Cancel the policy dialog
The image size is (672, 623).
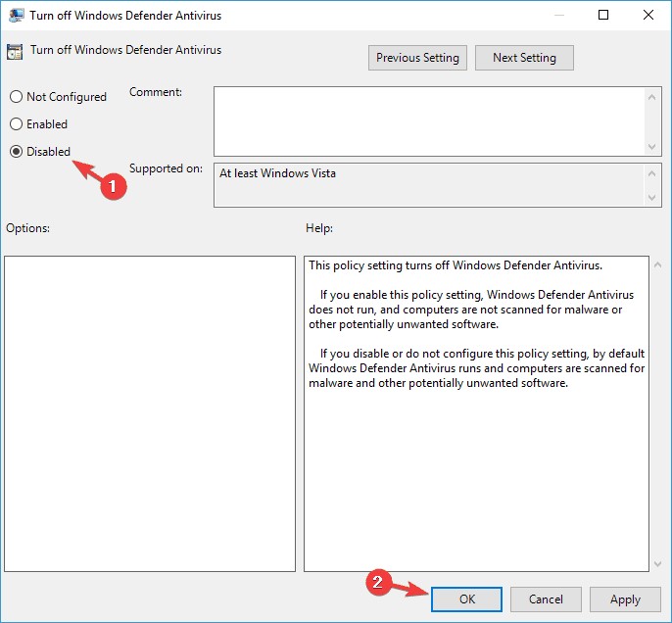point(546,599)
